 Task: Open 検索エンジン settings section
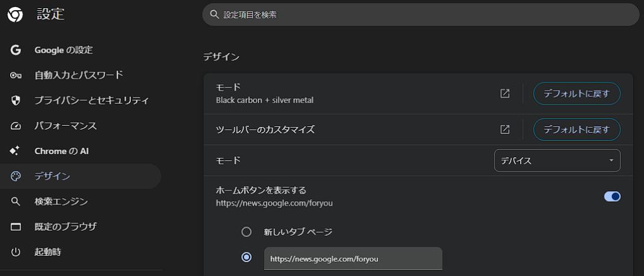pyautogui.click(x=80, y=202)
